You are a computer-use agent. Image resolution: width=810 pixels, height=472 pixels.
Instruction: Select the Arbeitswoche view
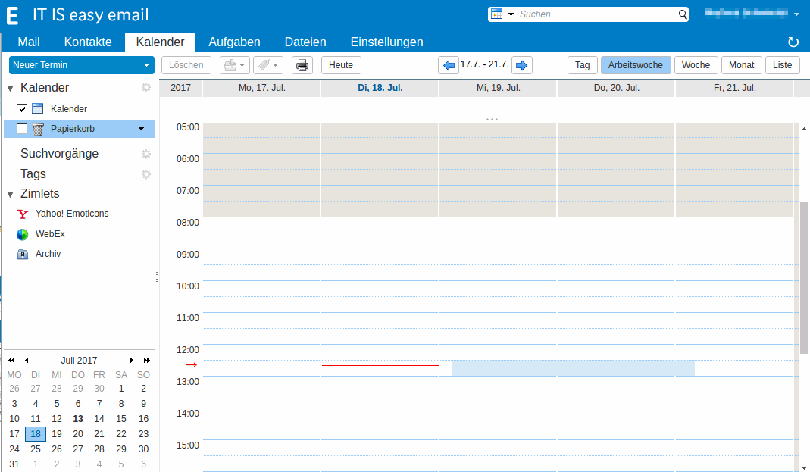(635, 65)
